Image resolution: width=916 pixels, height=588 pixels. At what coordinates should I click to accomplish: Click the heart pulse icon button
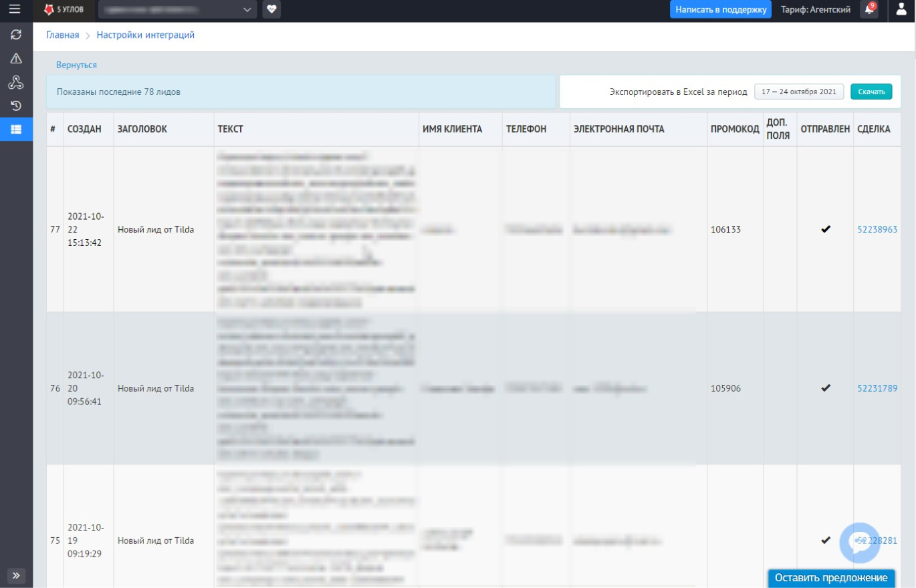[271, 9]
